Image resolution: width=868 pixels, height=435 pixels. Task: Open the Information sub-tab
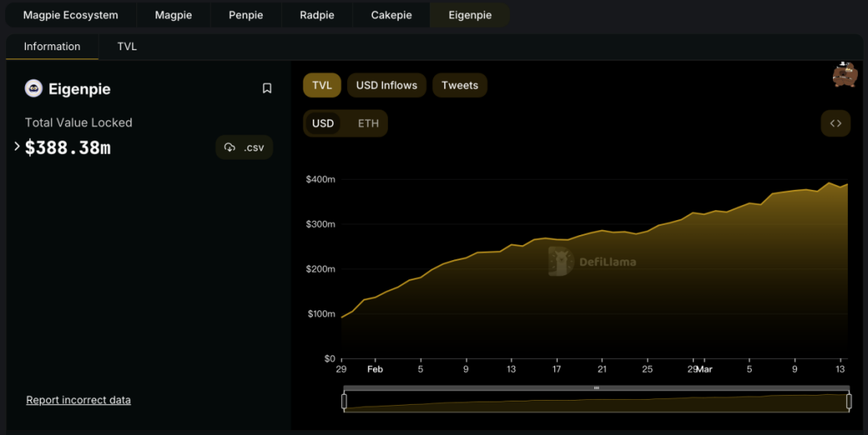(x=52, y=47)
